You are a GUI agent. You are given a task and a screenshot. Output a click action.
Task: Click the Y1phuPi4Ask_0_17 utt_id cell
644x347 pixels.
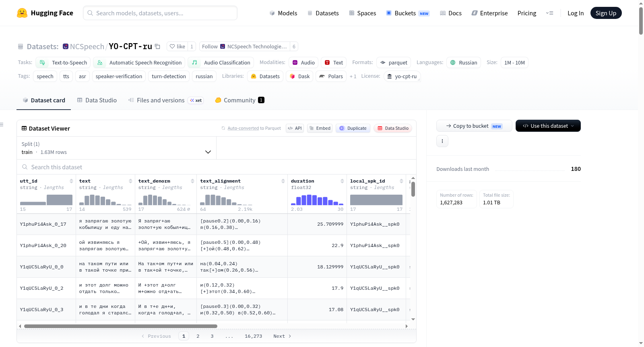coord(46,224)
